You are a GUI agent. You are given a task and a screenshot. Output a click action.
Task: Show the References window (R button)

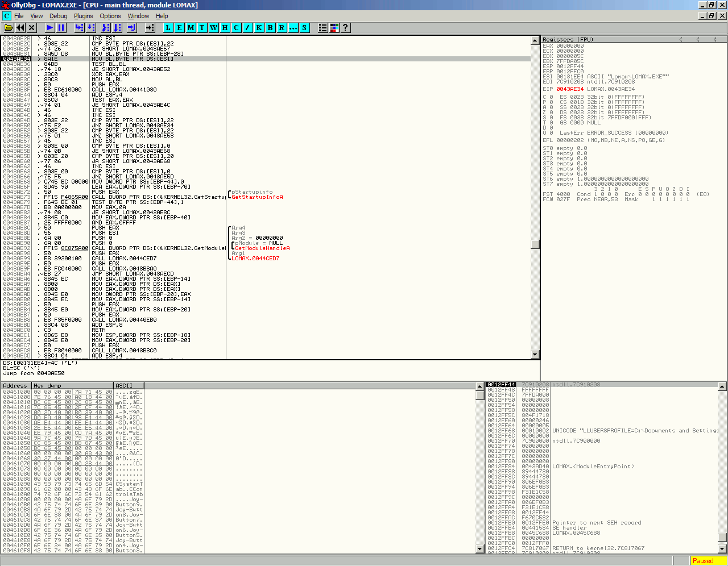[x=282, y=27]
